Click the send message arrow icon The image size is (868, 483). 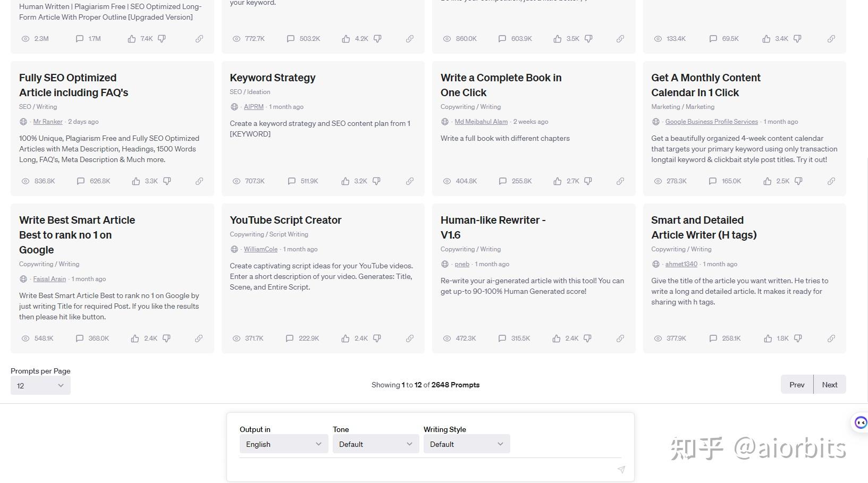[621, 469]
